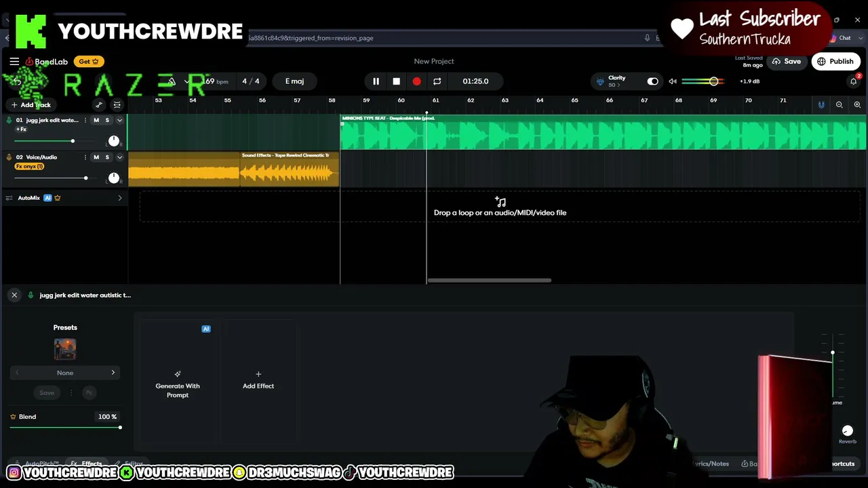Click the preset Save button
The height and width of the screenshot is (488, 868).
tap(47, 393)
